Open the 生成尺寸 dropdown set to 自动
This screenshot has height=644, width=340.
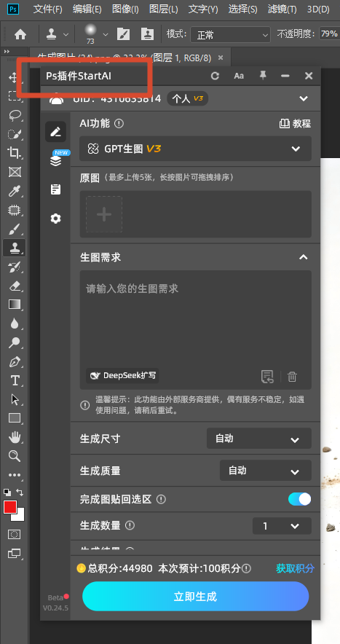(258, 439)
